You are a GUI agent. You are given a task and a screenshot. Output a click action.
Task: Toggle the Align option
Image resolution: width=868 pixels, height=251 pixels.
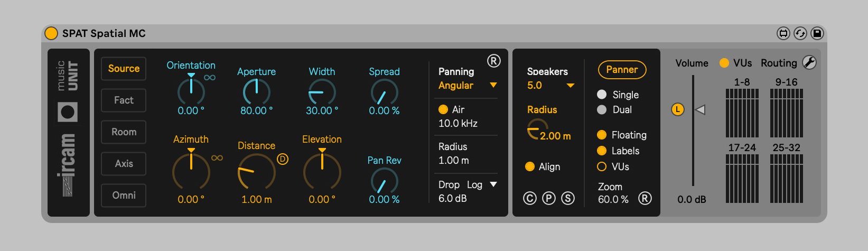coord(530,167)
